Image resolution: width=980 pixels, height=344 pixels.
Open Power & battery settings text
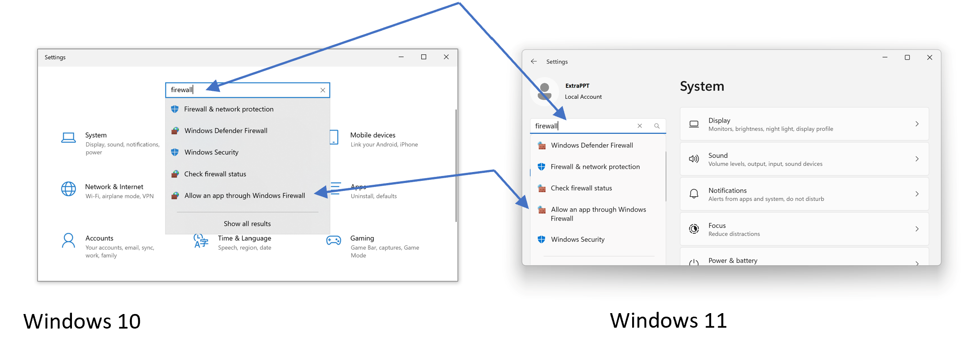pos(733,261)
